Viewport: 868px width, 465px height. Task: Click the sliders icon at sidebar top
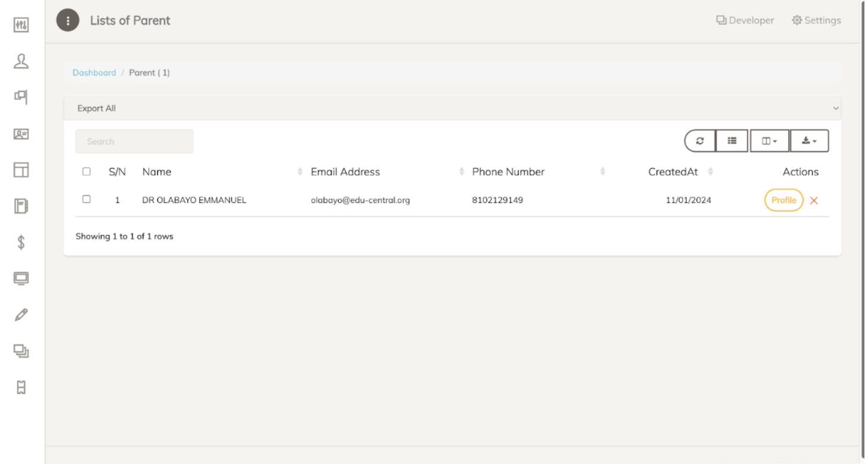click(x=21, y=25)
